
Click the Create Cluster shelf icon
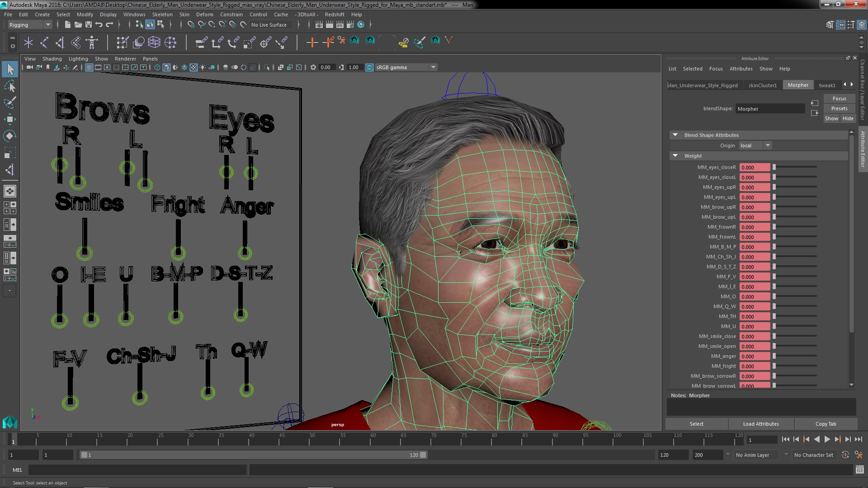(x=170, y=42)
